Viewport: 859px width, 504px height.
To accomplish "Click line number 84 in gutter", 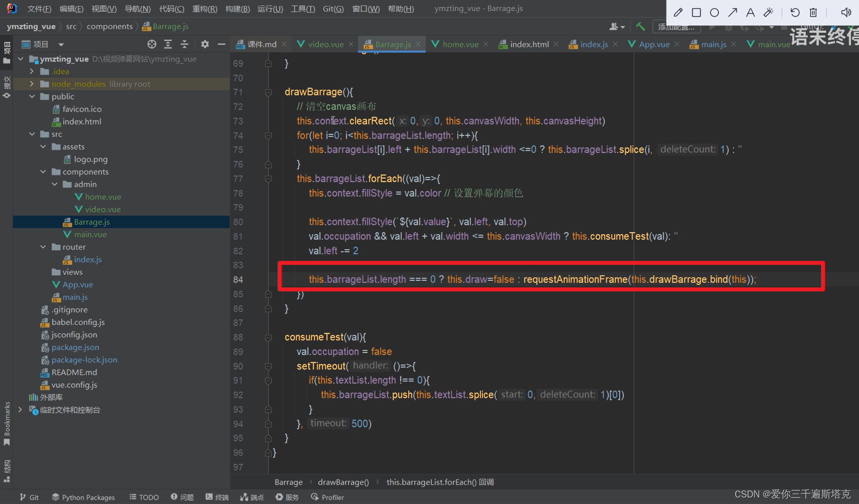I will point(238,280).
